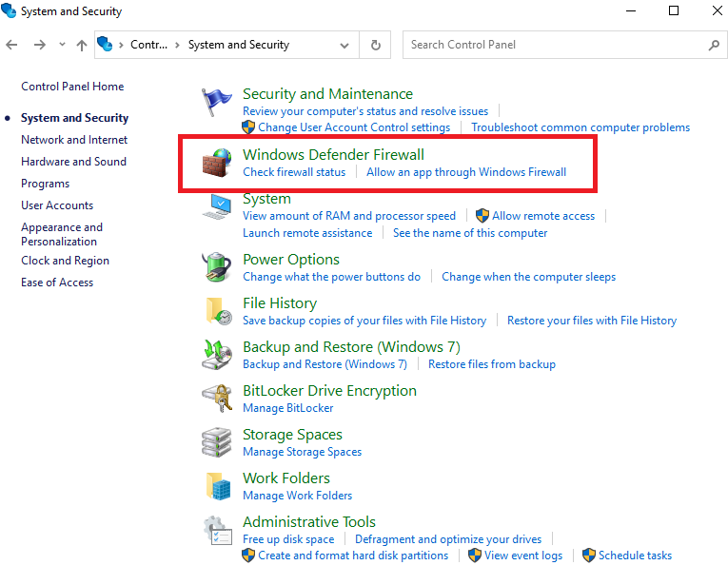Click Change when the computer sleeps
This screenshot has width=728, height=585.
[528, 277]
